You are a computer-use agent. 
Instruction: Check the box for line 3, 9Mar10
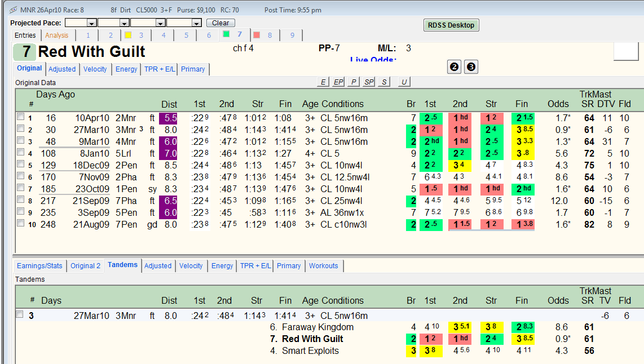(x=20, y=140)
